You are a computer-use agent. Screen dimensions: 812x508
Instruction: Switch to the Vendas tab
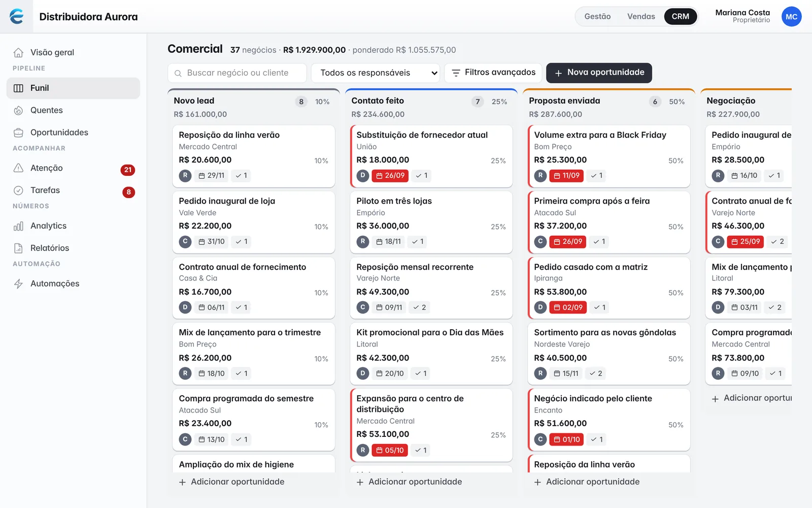(641, 17)
